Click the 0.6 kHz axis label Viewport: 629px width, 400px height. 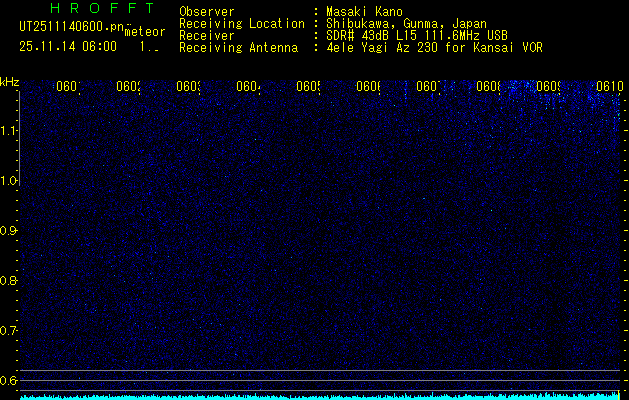pos(8,381)
